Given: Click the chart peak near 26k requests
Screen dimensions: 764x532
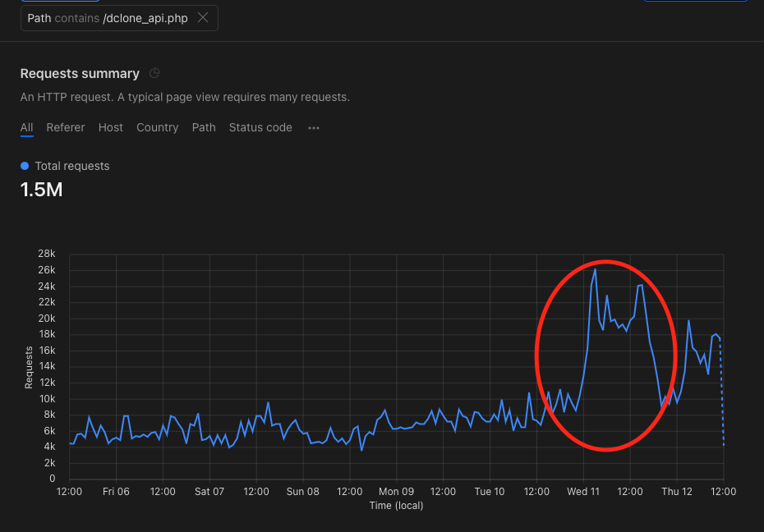Looking at the screenshot, I should 596,269.
